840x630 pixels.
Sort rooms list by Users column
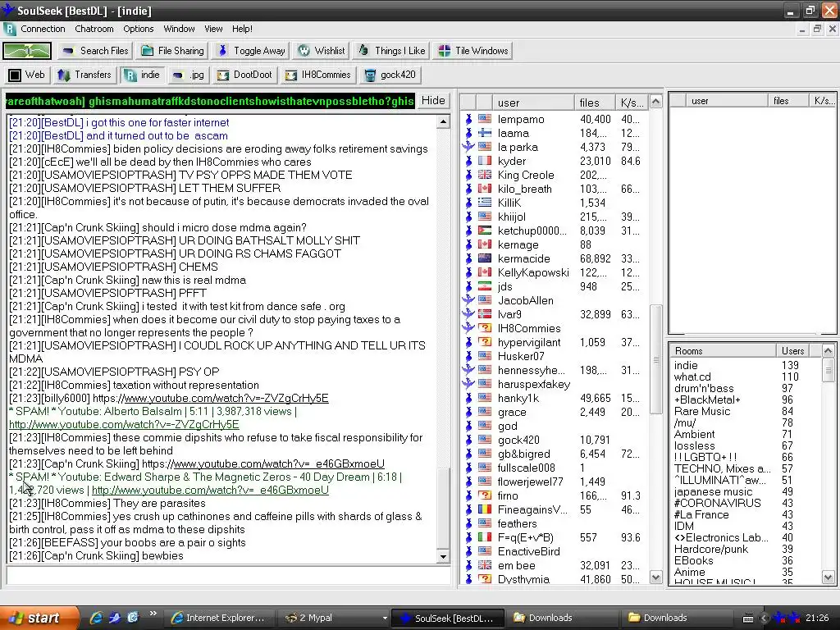click(792, 351)
